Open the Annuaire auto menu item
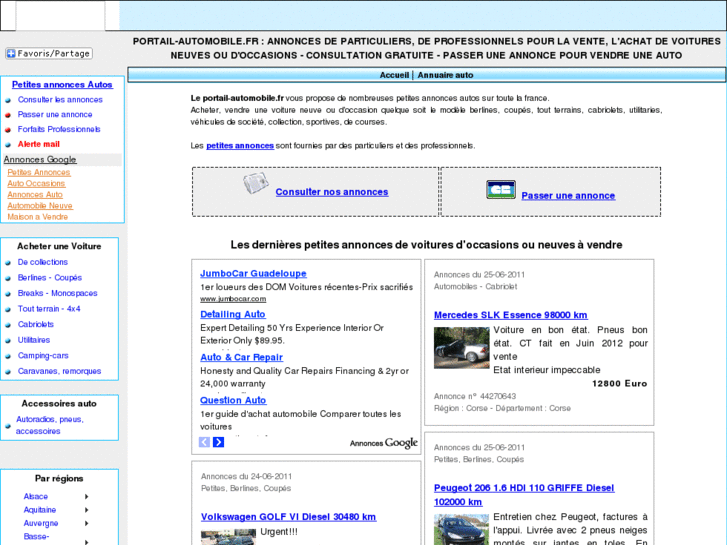Image resolution: width=727 pixels, height=545 pixels. 445,75
